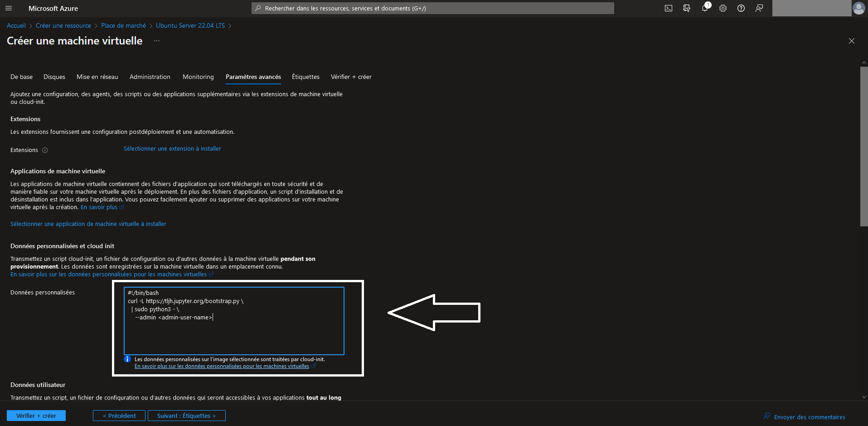
Task: Open En savoir plus link about VM applications
Action: tap(99, 207)
